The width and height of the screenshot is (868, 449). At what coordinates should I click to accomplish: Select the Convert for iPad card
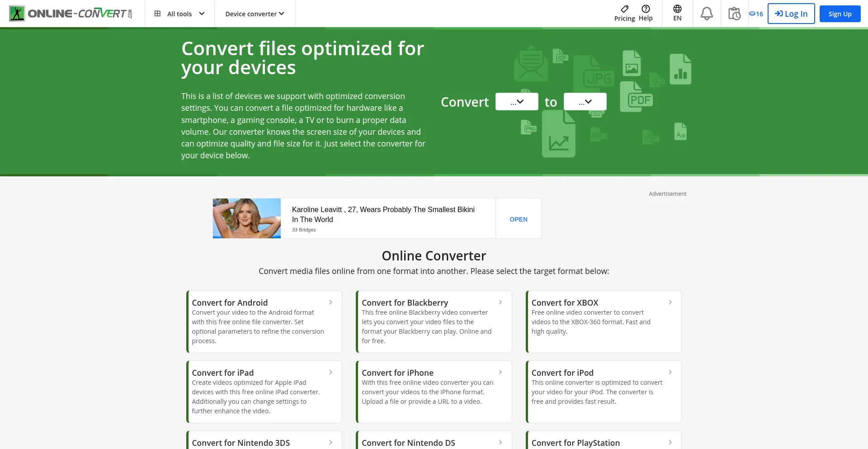[264, 392]
